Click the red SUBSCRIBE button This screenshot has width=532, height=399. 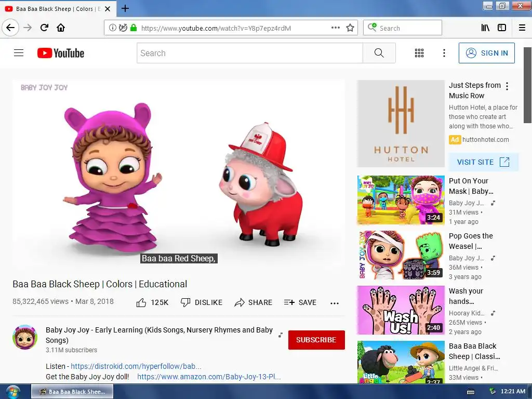tap(316, 340)
